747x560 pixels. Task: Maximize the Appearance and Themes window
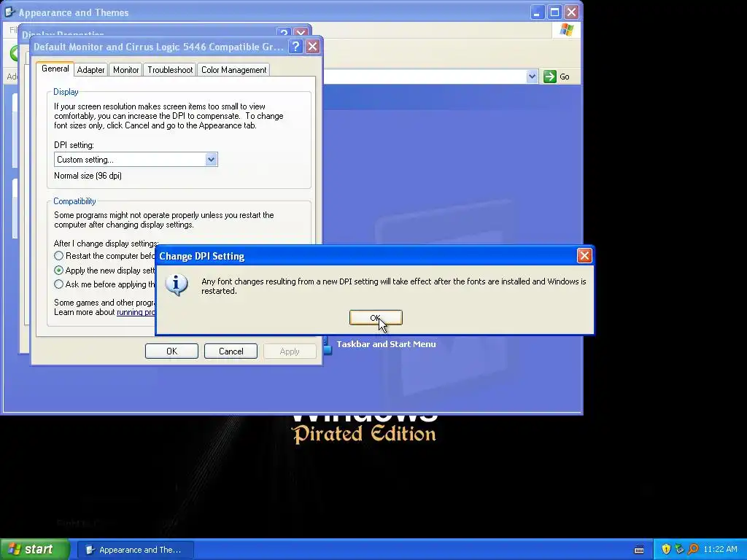(554, 12)
